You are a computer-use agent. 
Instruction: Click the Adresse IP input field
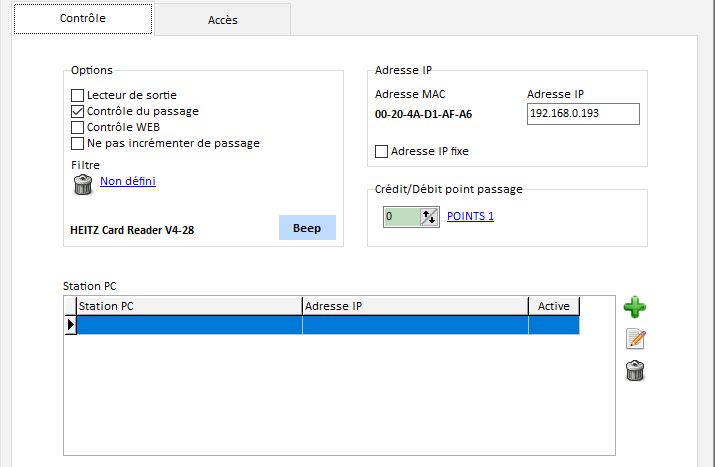(582, 115)
